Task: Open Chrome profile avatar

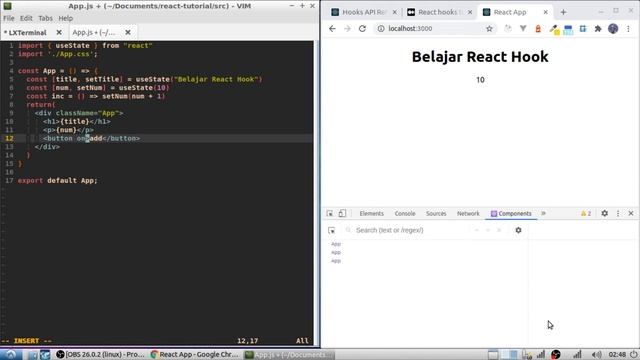Action: (613, 29)
